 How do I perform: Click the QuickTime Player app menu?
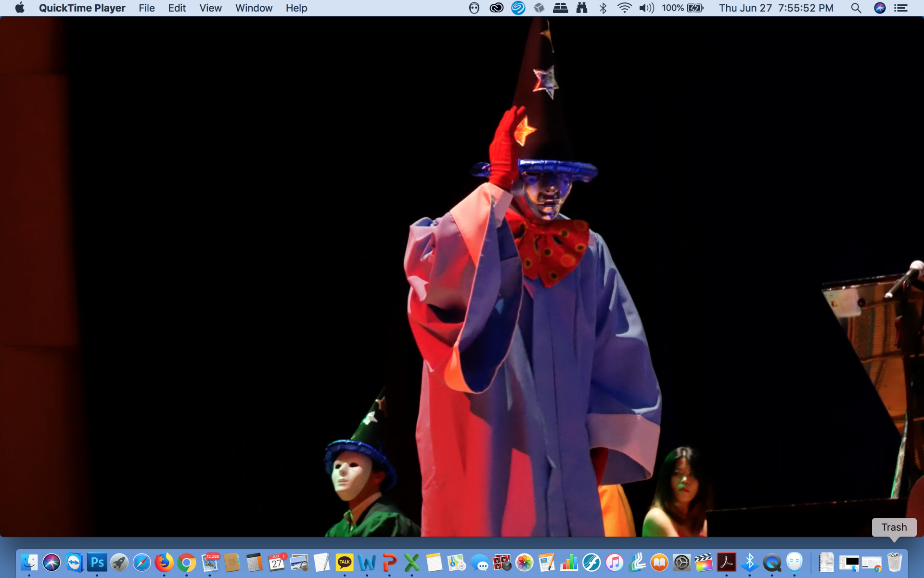(82, 8)
